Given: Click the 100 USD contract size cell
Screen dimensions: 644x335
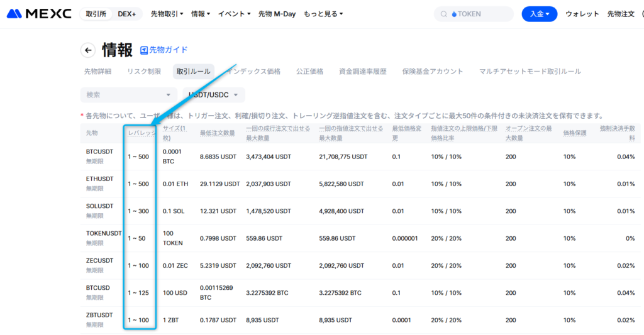Looking at the screenshot, I should coord(175,293).
